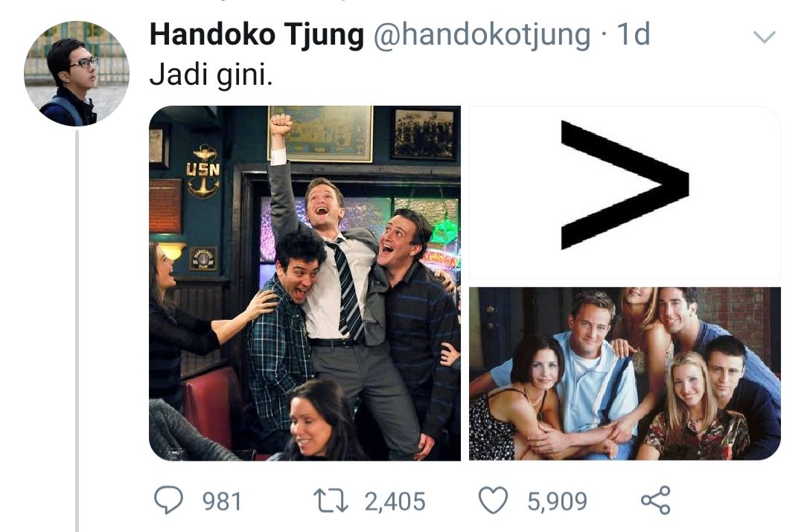
Task: Open the 1d timestamp of the tweet
Action: point(634,34)
